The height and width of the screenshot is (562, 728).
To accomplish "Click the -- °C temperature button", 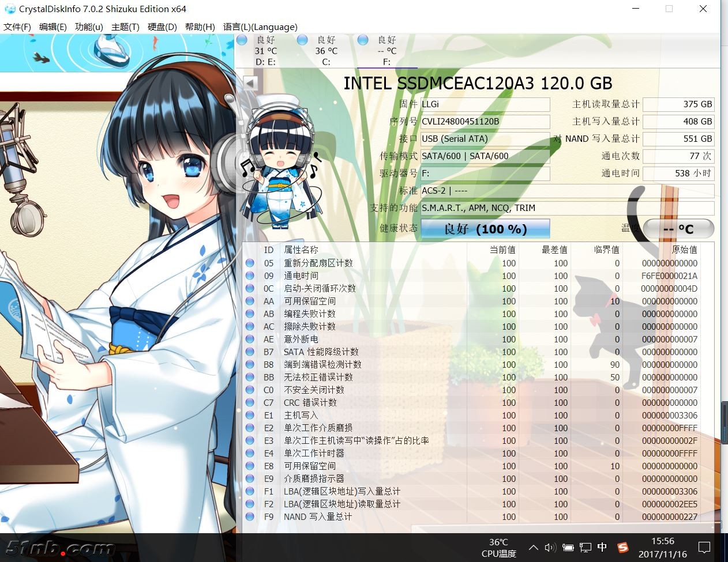I will pos(678,228).
